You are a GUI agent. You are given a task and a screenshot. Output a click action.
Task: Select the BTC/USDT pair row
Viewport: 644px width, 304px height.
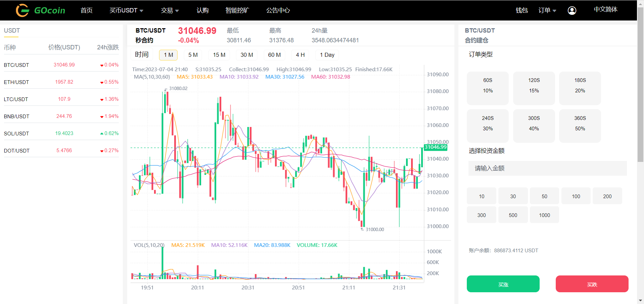61,65
